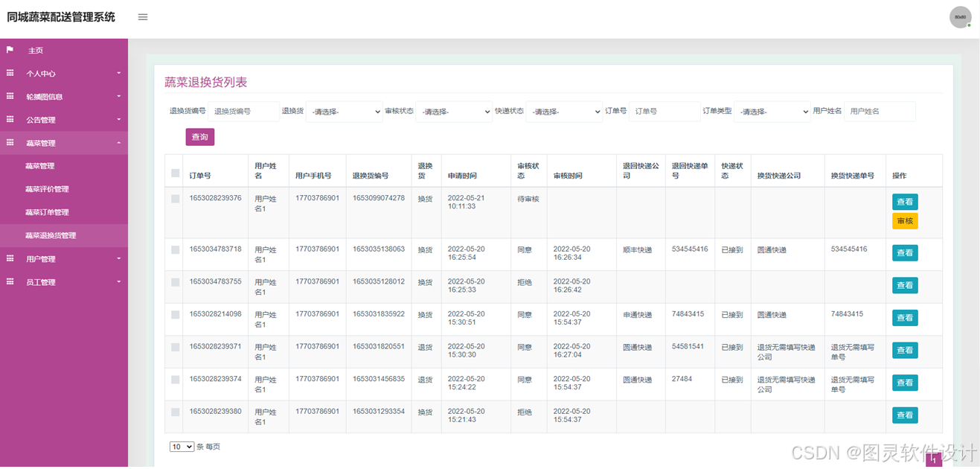Go to 主页 in the sidebar
This screenshot has width=980, height=469.
click(x=64, y=50)
